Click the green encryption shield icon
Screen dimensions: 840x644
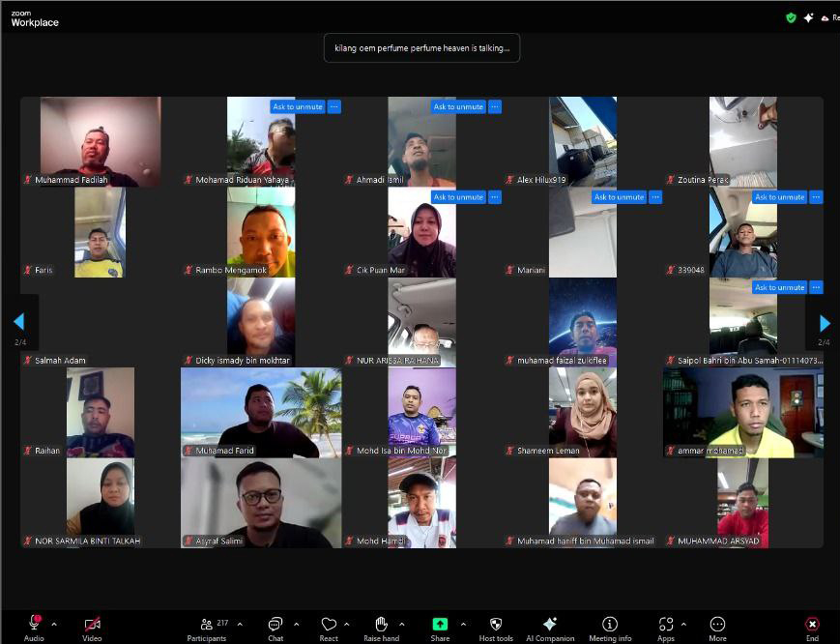pyautogui.click(x=791, y=17)
